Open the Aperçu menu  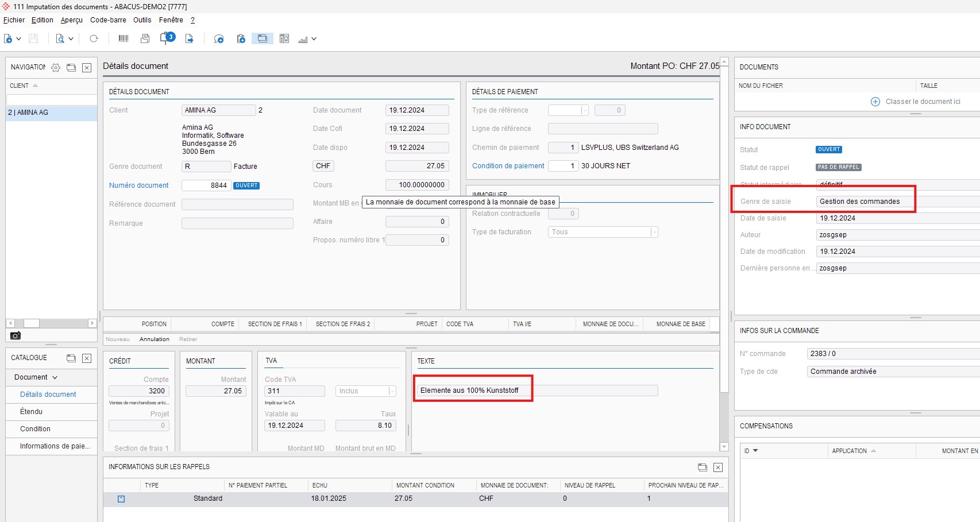pyautogui.click(x=72, y=20)
